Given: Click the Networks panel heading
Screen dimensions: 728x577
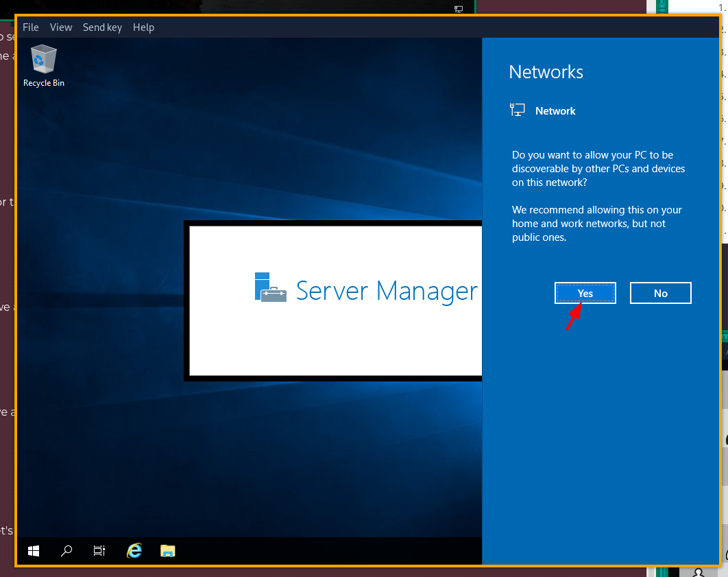Looking at the screenshot, I should point(546,72).
